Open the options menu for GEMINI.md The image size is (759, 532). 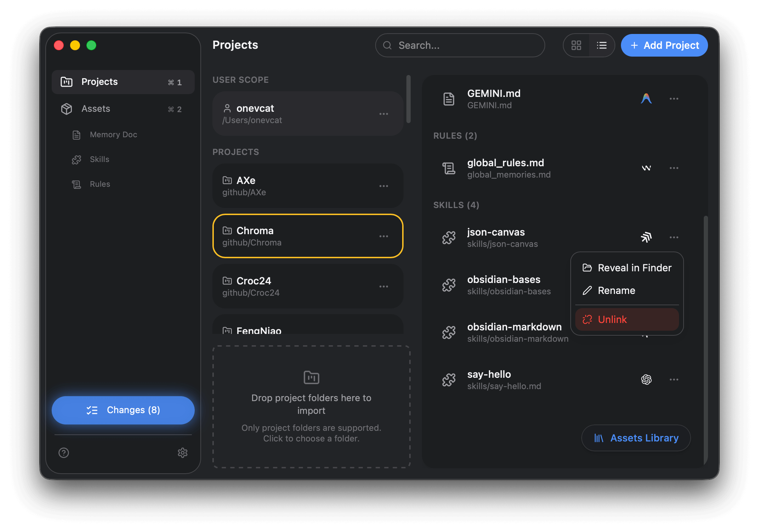click(x=674, y=99)
